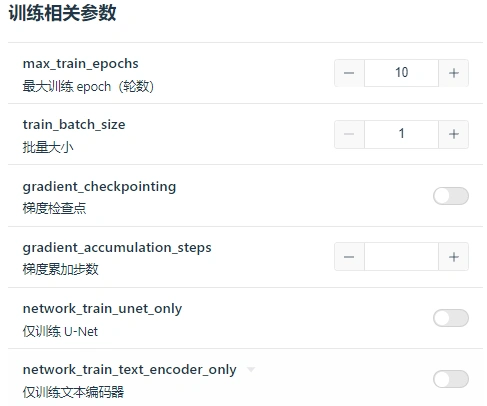The image size is (487, 406).
Task: Click the 训练相关参数 section heading
Action: (62, 13)
